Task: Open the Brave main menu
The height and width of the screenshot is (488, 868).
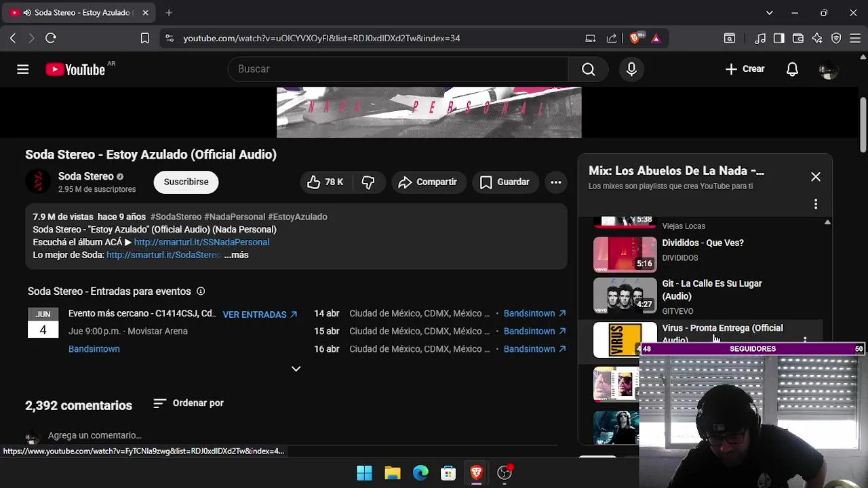Action: coord(855,39)
